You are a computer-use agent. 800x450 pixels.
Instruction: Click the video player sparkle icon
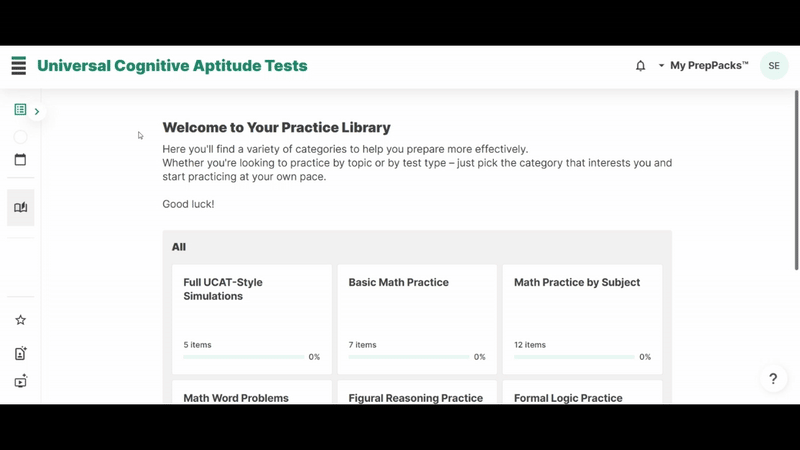pyautogui.click(x=20, y=381)
